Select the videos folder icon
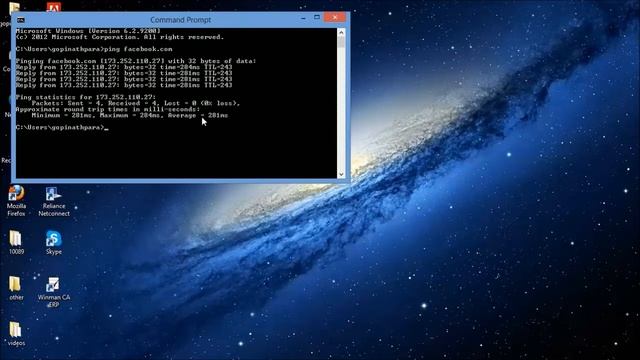Screen dimensions: 640x360 (x=16, y=334)
